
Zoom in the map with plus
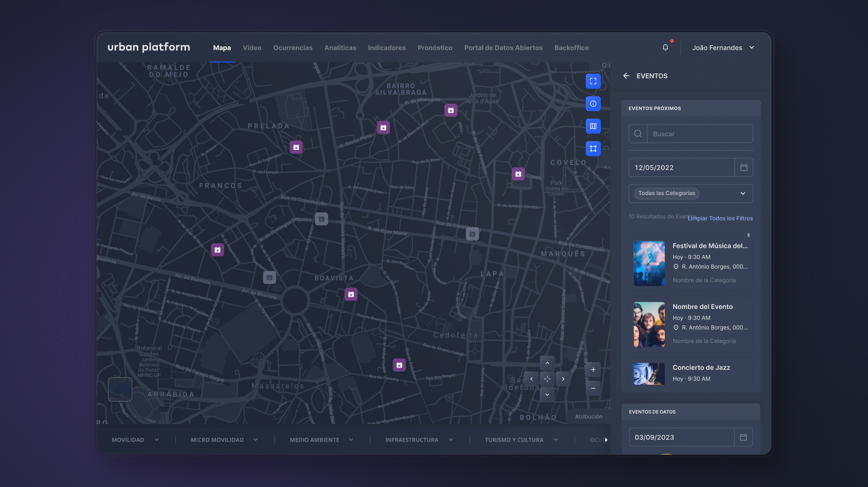(593, 370)
